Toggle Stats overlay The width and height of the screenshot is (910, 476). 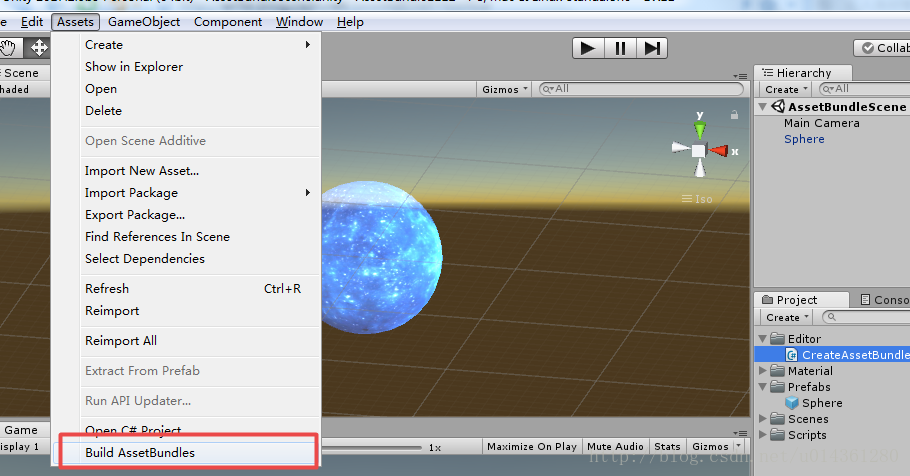click(667, 446)
